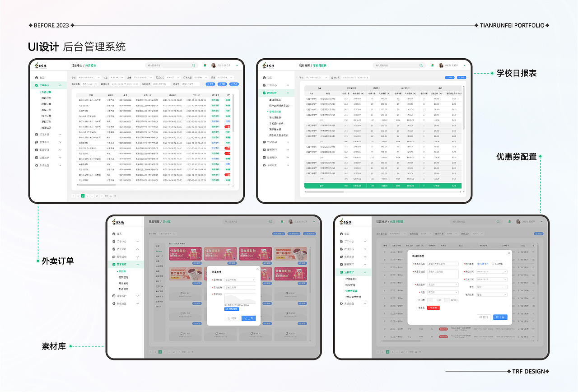
Task: Select 素材库 submenu item in the 配置管理 sidebar
Action: click(x=122, y=271)
